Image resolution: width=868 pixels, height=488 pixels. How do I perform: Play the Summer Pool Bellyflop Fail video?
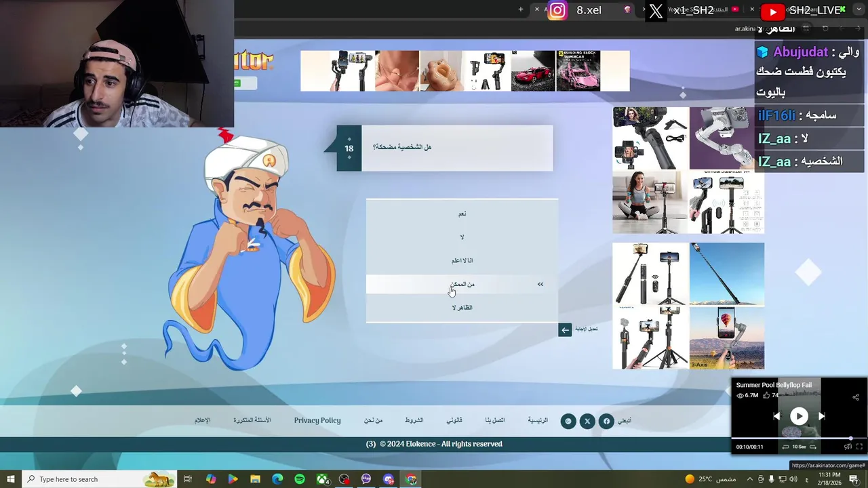coord(799,416)
